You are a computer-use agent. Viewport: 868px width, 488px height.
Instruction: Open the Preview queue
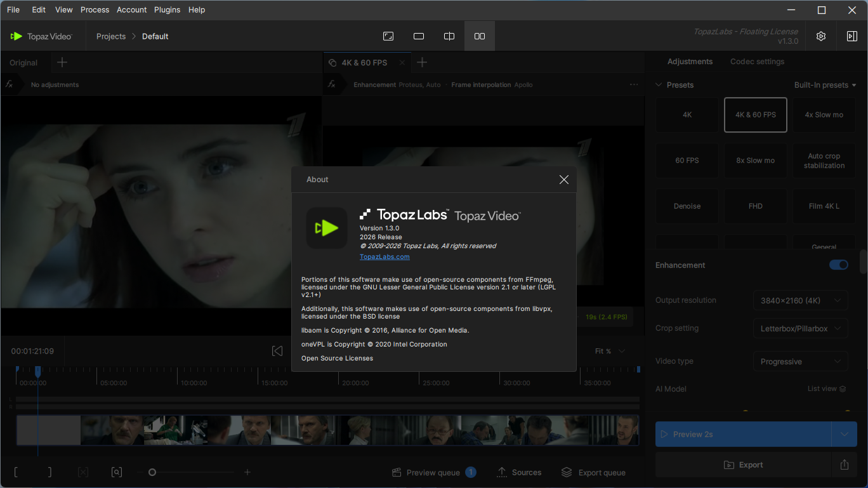[x=433, y=472]
